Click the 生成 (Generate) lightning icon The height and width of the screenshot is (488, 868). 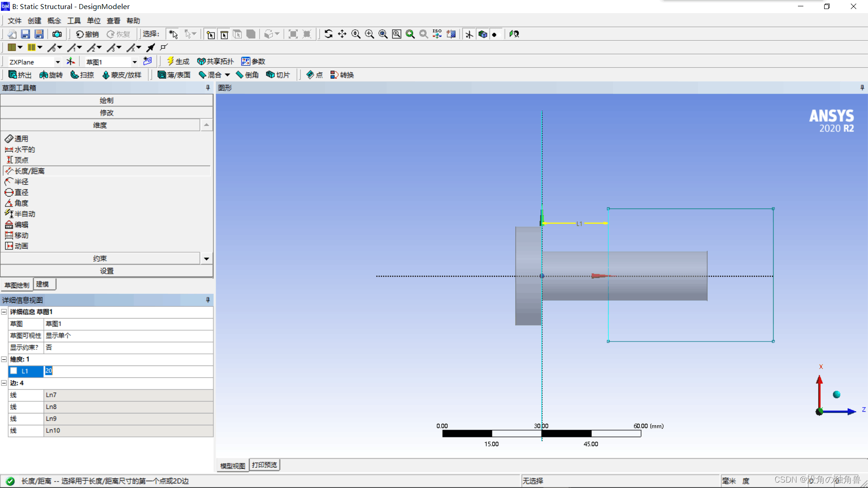click(170, 61)
